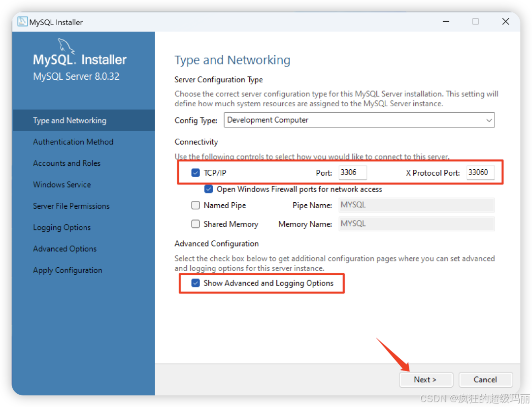
Task: Click MySQL Server 8.0.32 text
Action: [x=76, y=76]
